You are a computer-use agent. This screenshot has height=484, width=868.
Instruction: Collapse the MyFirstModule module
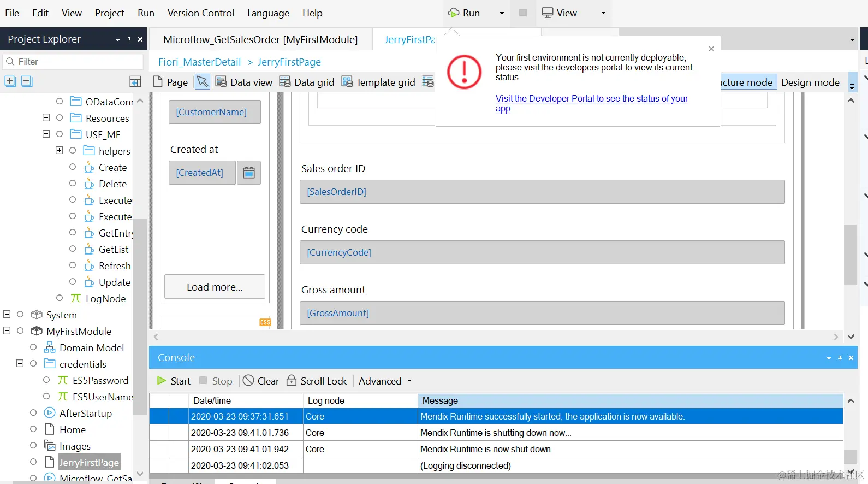[x=7, y=330]
